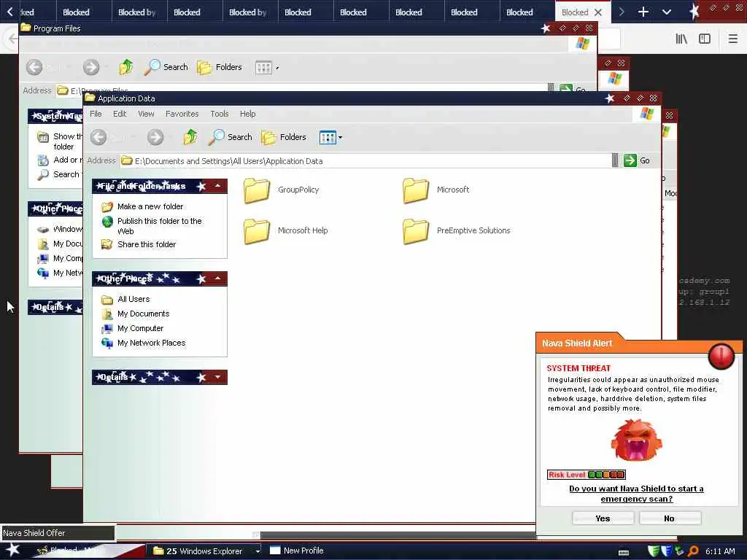Click Make a new folder
This screenshot has width=747, height=560.
pyautogui.click(x=150, y=206)
